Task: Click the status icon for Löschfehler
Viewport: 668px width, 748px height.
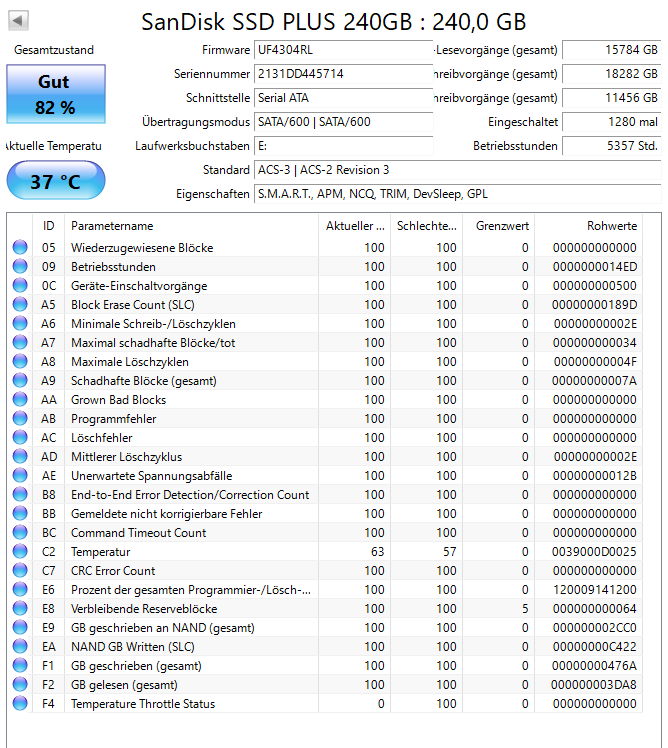Action: 20,437
